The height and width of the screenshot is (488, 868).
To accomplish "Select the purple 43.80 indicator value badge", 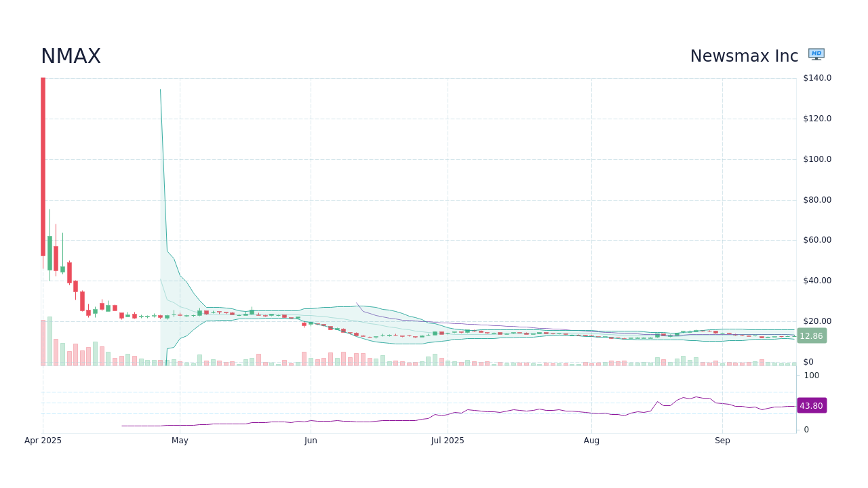I will tap(813, 405).
